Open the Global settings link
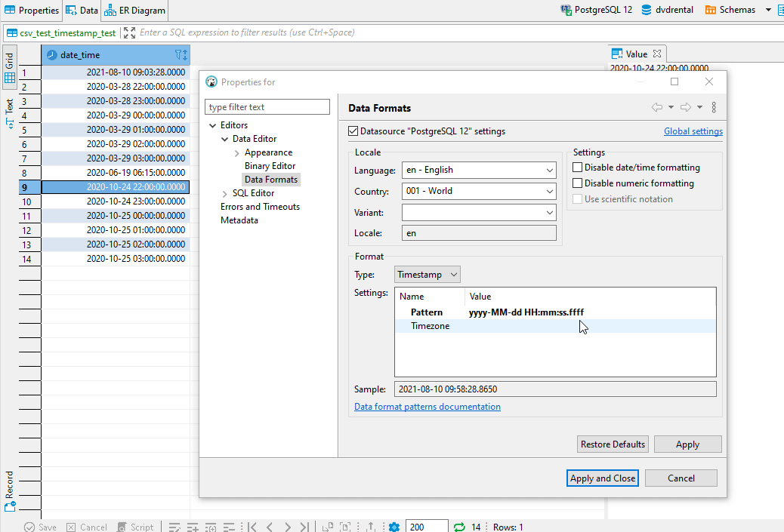784x532 pixels. tap(693, 130)
